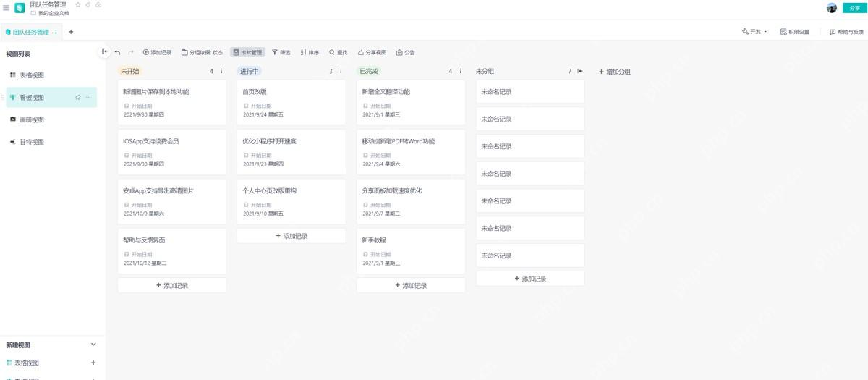Click 添加记录 under the 未分组 column
Viewport: 868px width, 380px height.
[530, 279]
